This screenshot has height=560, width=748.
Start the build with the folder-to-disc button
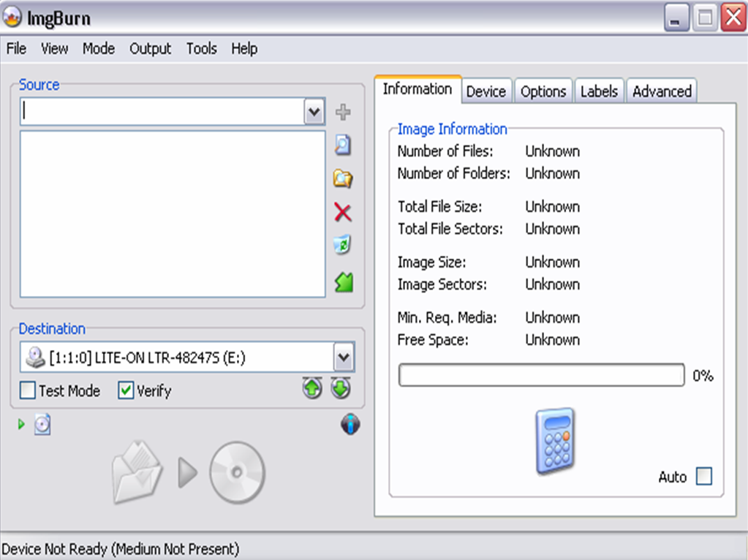189,472
